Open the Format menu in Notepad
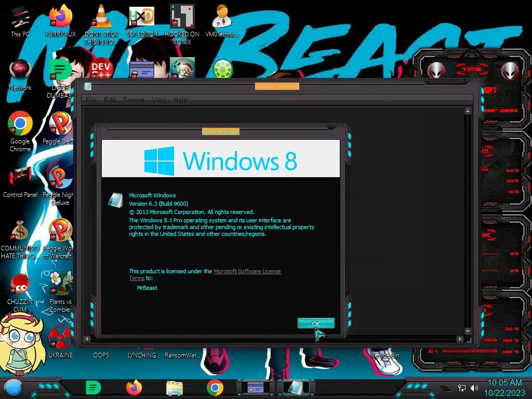Viewport: 532px width, 399px height. coord(134,100)
